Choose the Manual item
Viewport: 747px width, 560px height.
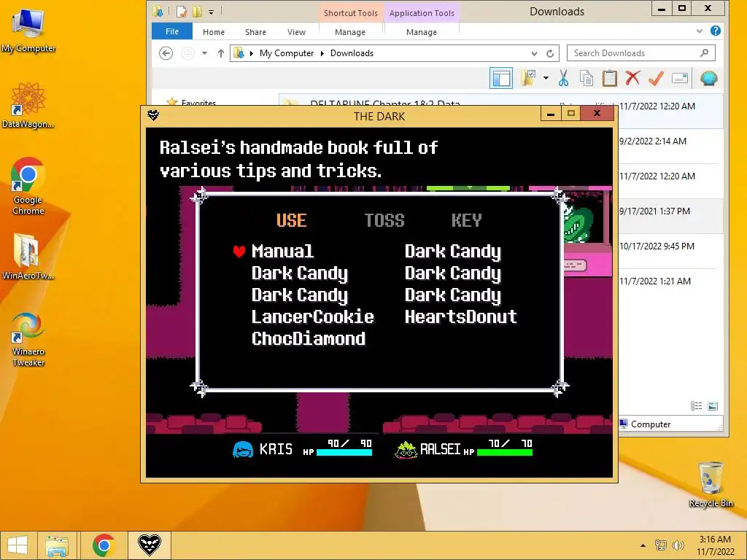(x=282, y=251)
